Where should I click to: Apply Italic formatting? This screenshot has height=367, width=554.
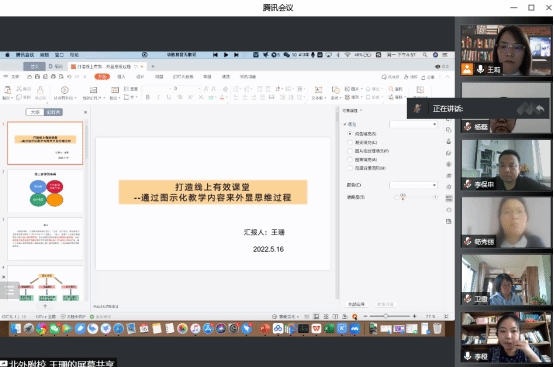pos(158,97)
